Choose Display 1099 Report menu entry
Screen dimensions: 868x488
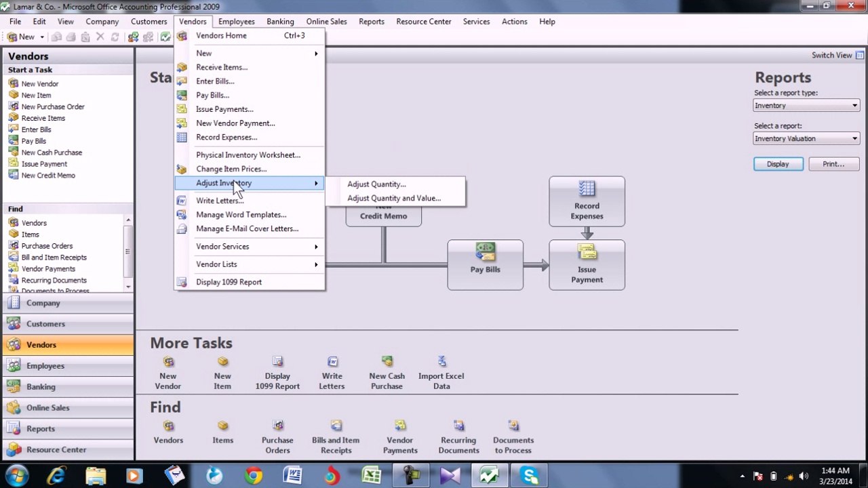(250, 282)
